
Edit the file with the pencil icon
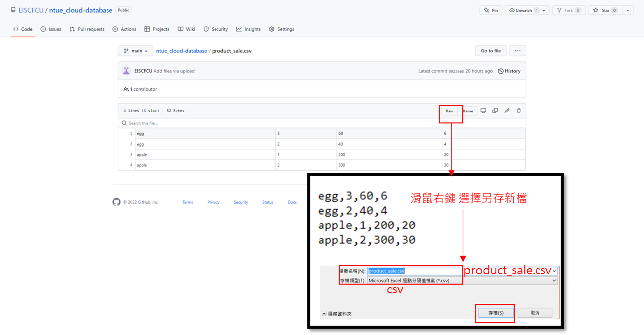click(507, 111)
